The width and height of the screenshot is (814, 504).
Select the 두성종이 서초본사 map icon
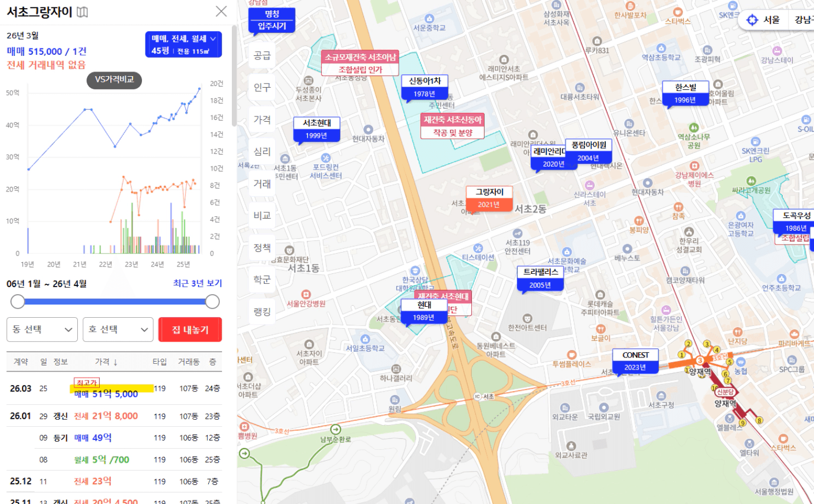[309, 81]
